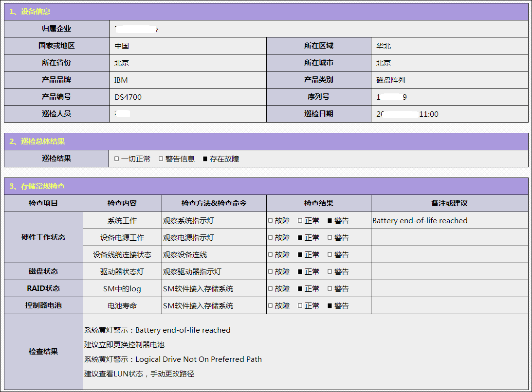Click the DS4700 product number cell
532x392 pixels.
[x=128, y=97]
